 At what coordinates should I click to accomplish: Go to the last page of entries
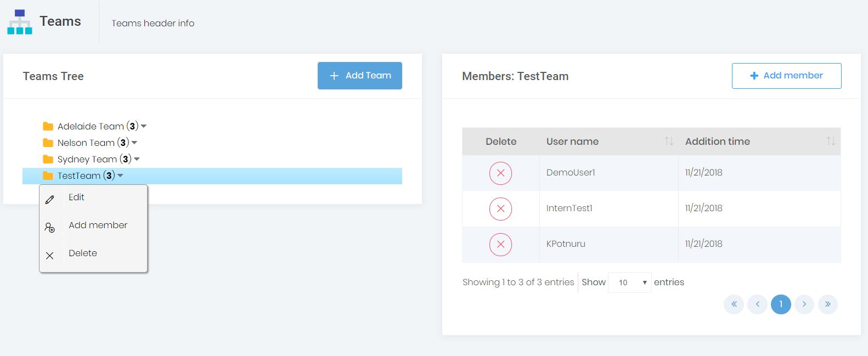(827, 304)
